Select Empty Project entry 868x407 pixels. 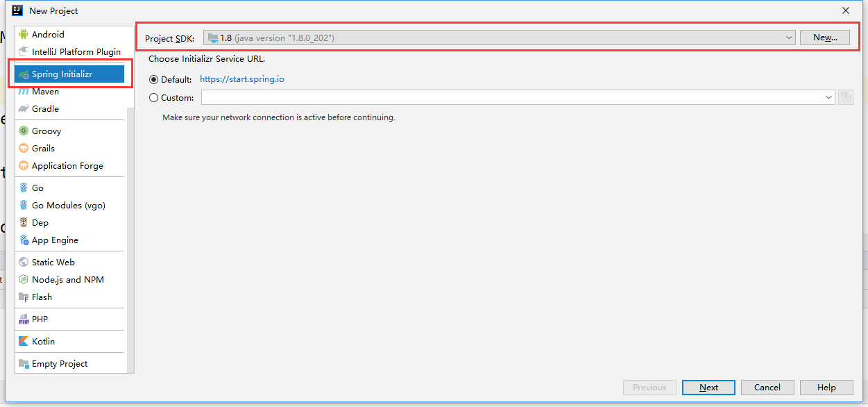point(70,363)
